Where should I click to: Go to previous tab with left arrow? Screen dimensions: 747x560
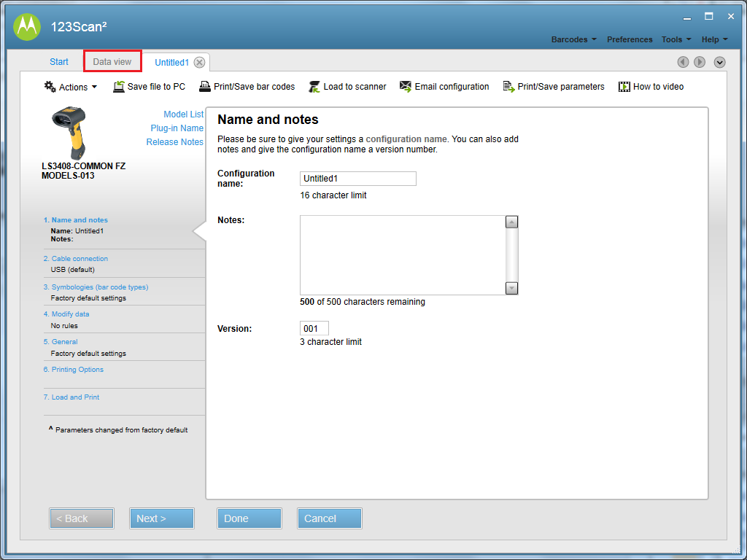[683, 62]
